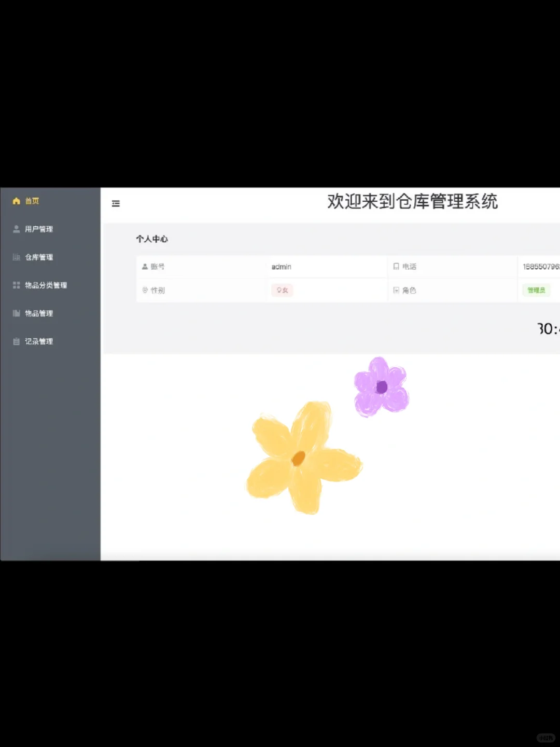Click the clipboard icon next to 记录管理
Screen dimensions: 560x747
[x=16, y=341]
